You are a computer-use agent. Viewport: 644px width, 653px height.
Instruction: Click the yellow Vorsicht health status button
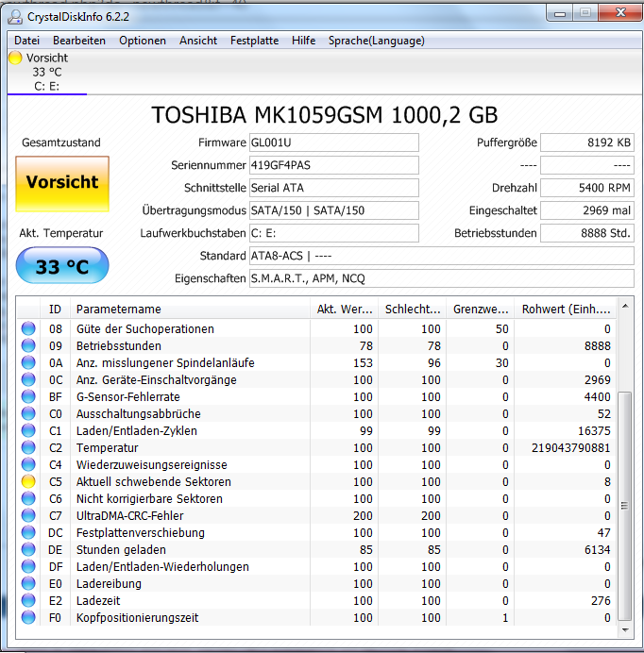point(62,183)
